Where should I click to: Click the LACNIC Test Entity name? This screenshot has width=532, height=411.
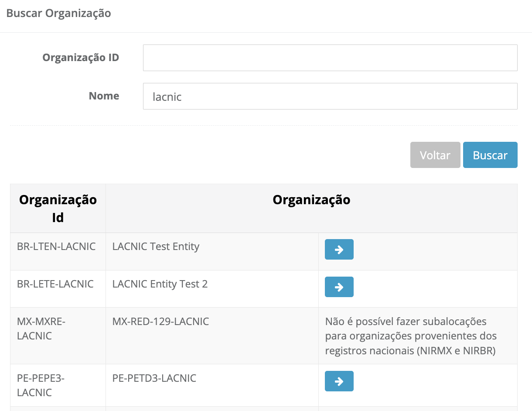156,247
